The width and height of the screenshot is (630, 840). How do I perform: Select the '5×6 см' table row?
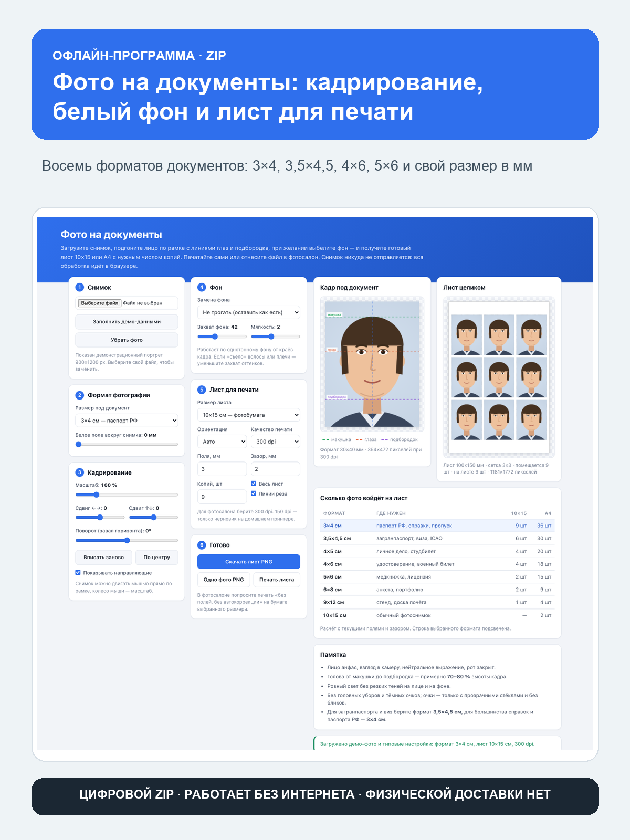point(437,577)
